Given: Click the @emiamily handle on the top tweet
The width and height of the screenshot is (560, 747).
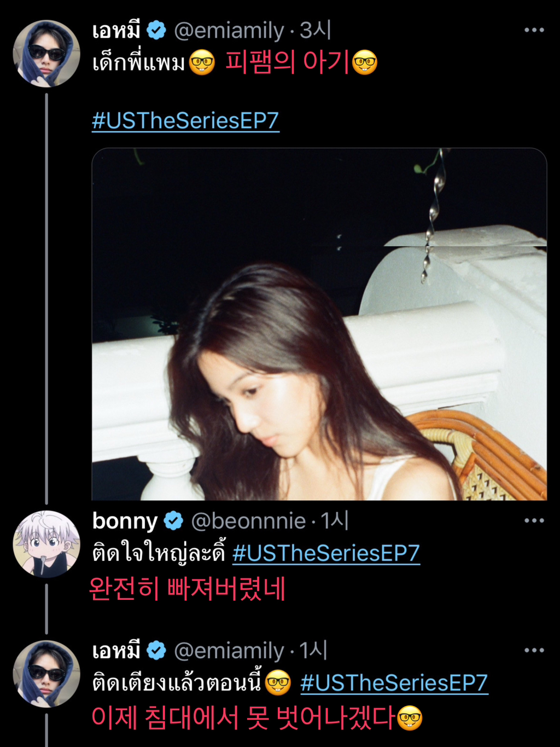Looking at the screenshot, I should click(229, 31).
